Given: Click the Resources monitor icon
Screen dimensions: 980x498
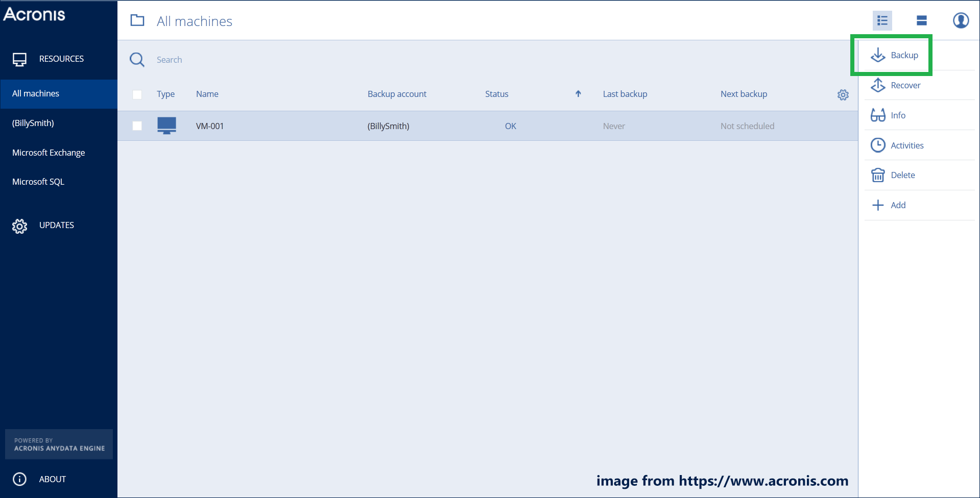Looking at the screenshot, I should [19, 59].
